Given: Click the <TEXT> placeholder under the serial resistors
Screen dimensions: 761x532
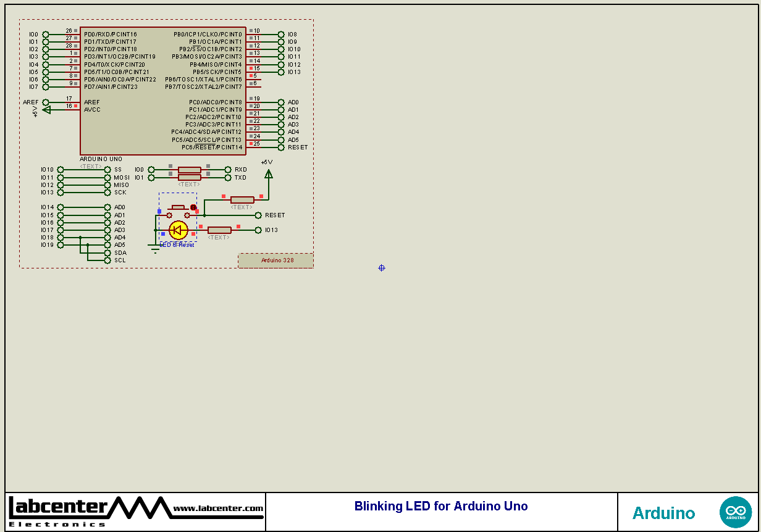Looking at the screenshot, I should [188, 184].
